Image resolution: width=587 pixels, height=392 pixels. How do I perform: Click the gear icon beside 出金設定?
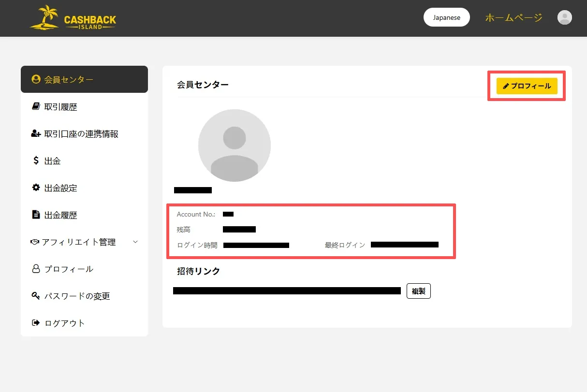click(x=36, y=188)
